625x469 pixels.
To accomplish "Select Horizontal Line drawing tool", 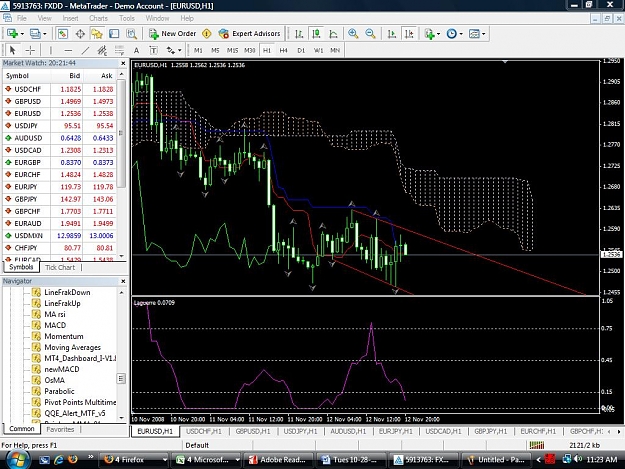I will pyautogui.click(x=68, y=50).
